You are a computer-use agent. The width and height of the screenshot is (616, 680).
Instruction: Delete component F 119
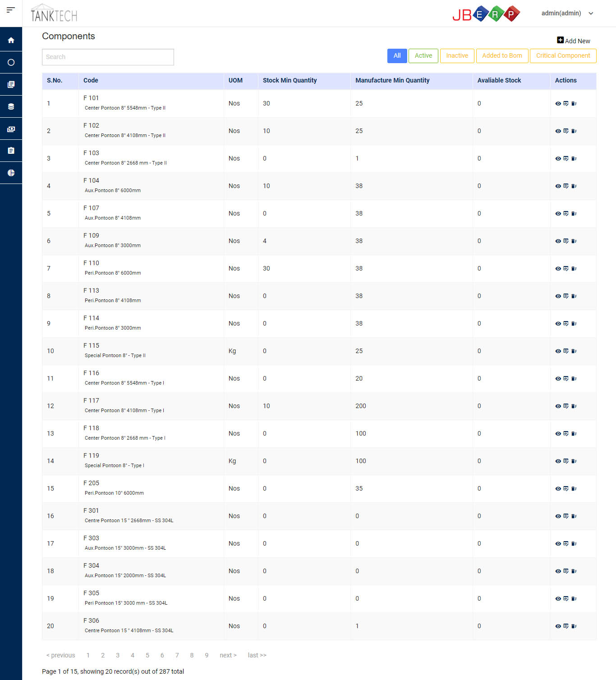coord(574,461)
